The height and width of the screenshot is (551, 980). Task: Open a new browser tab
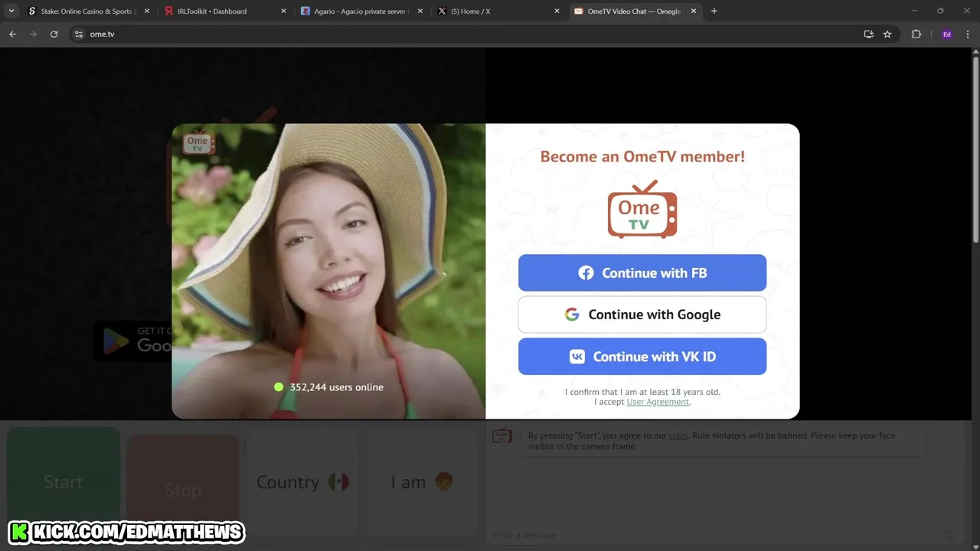714,11
